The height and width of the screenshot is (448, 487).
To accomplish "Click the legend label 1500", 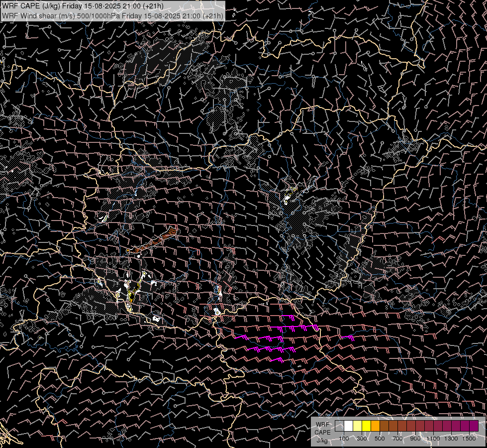I will pos(469,439).
